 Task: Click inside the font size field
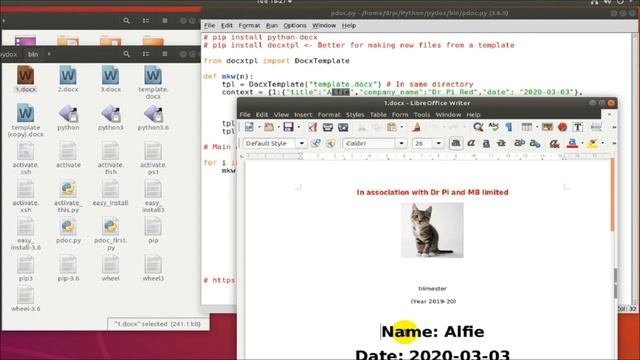(x=423, y=143)
